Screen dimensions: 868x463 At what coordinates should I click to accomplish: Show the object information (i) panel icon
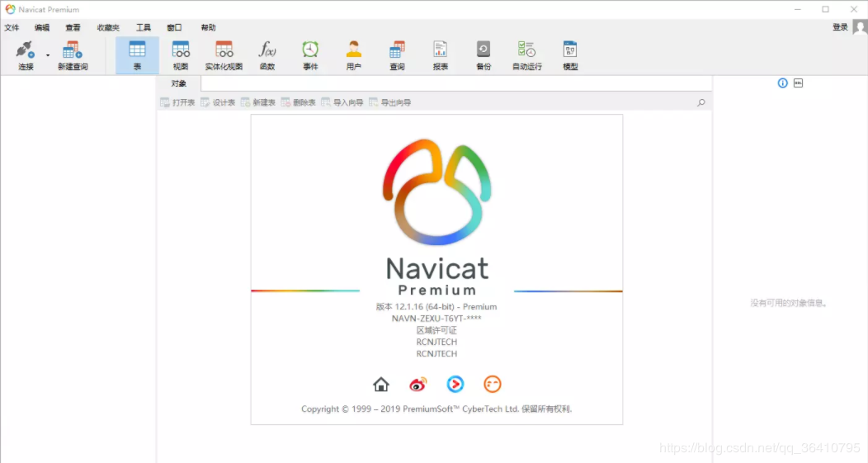[x=783, y=83]
